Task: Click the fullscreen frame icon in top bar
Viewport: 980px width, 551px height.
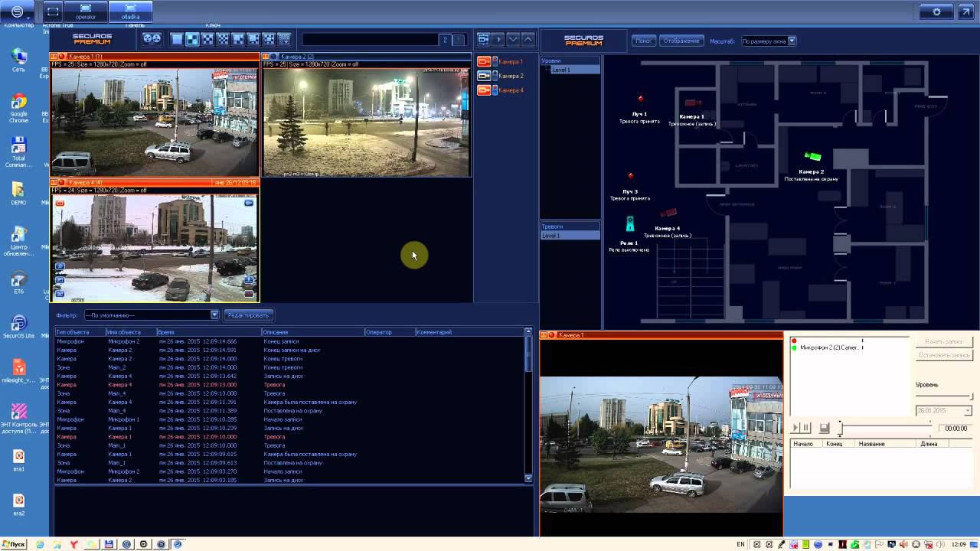Action: click(53, 11)
